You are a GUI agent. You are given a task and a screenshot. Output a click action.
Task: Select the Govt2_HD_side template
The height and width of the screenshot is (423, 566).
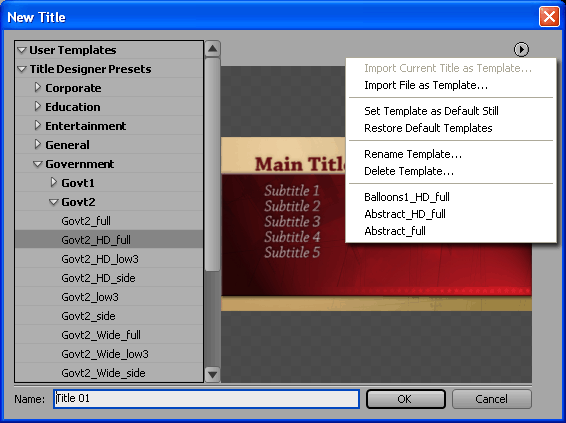pyautogui.click(x=109, y=278)
